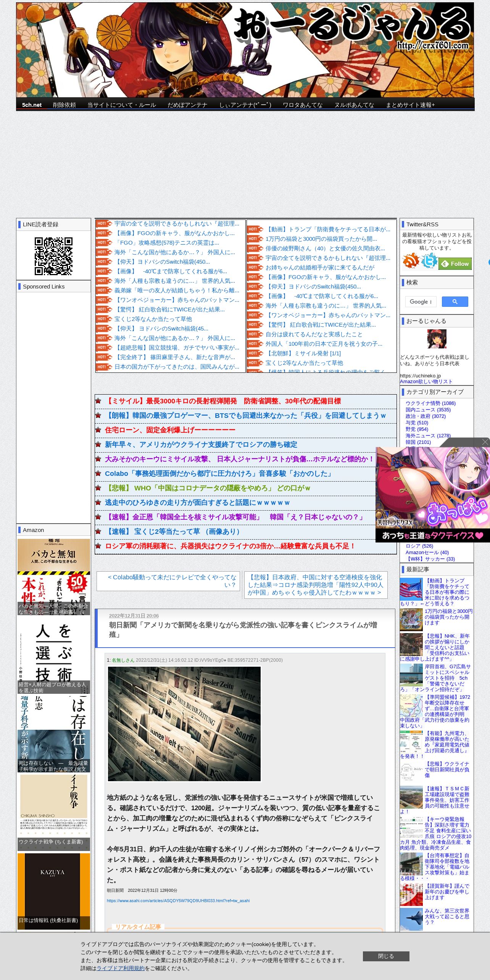Open category 野党 (954)
Image resolution: width=490 pixels, height=980 pixels.
[x=417, y=429]
